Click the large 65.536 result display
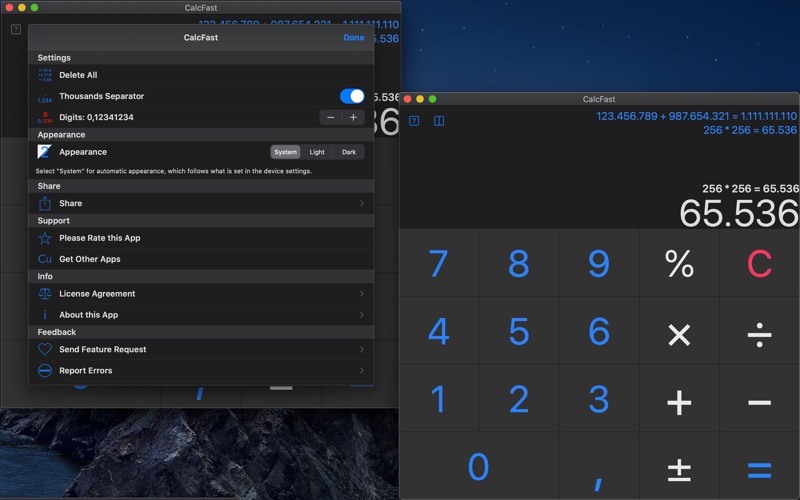 tap(739, 213)
